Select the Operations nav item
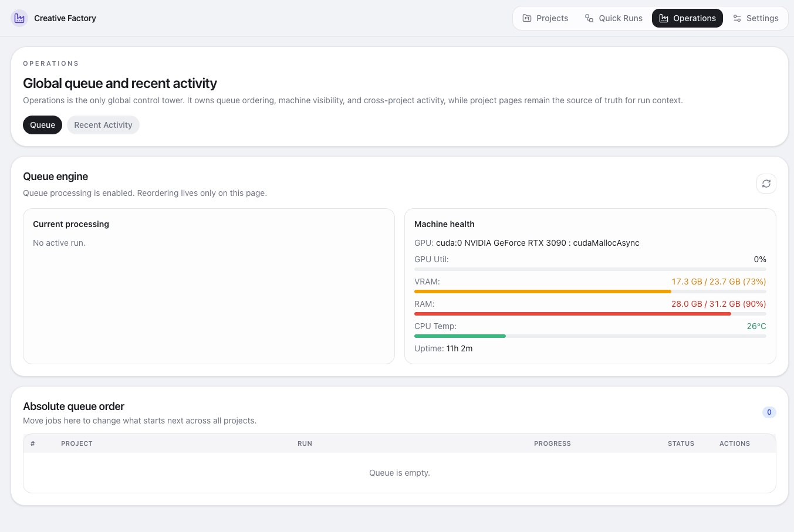This screenshot has height=532, width=794. point(687,18)
